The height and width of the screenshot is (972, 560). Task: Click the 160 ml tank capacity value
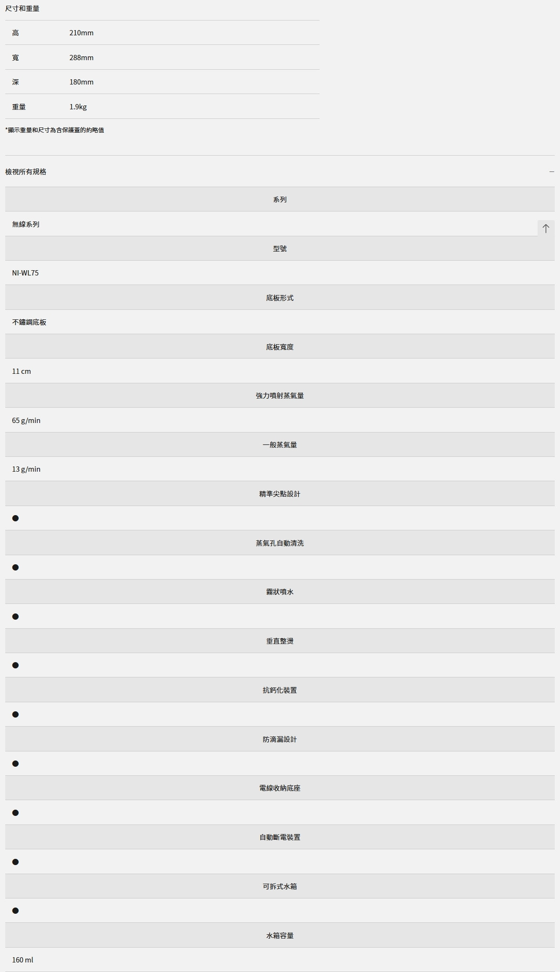pos(22,960)
